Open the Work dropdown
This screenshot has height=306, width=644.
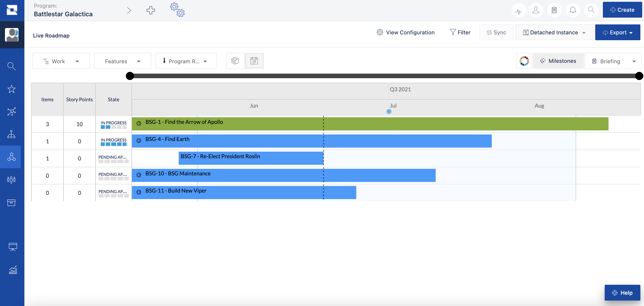coord(61,61)
